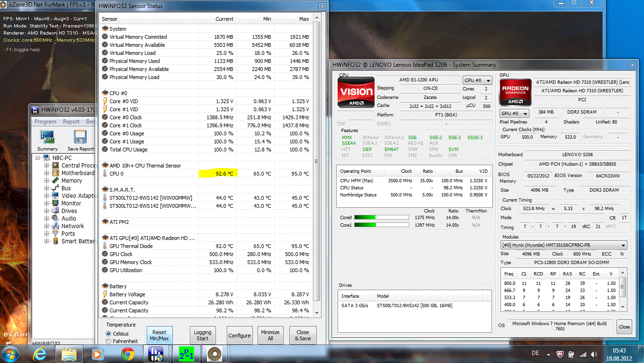Select the Physical Memory Used row
The width and height of the screenshot is (644, 363).
click(206, 61)
